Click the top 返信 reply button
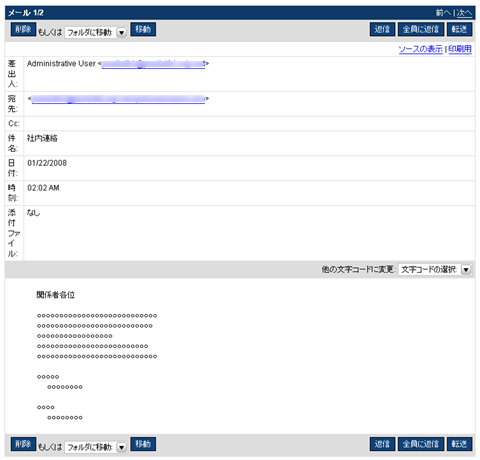The height and width of the screenshot is (460, 480). [x=382, y=29]
